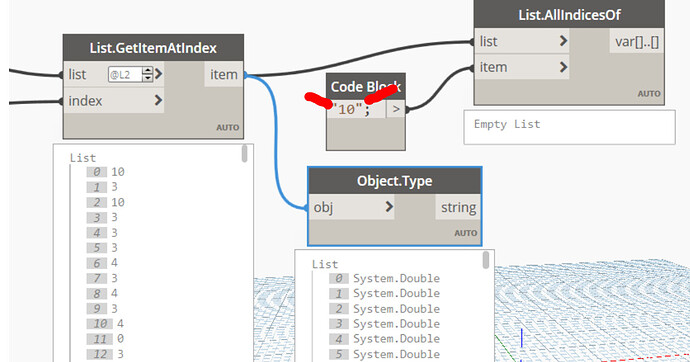The image size is (690, 362).
Task: Select index 12 row with value 3
Action: [x=106, y=354]
